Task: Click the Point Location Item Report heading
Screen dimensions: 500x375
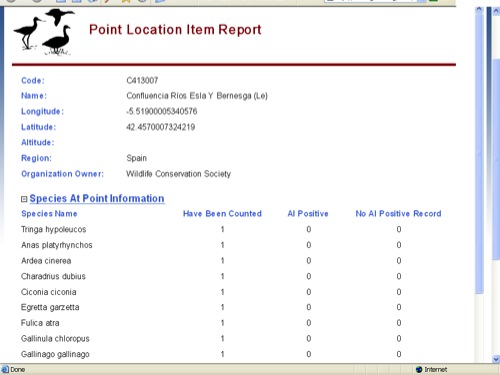Action: (175, 30)
